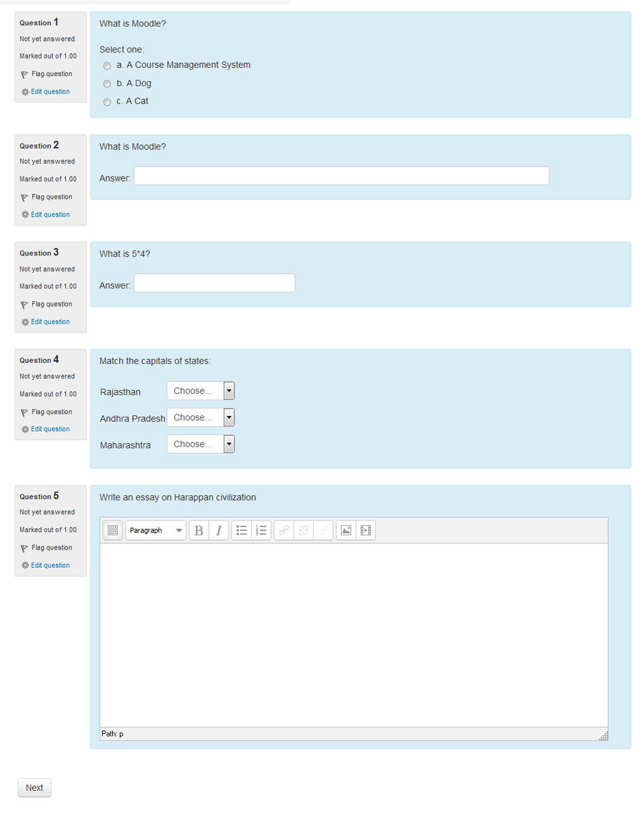Image resolution: width=644 pixels, height=815 pixels.
Task: Click the insert image icon
Action: pyautogui.click(x=346, y=530)
